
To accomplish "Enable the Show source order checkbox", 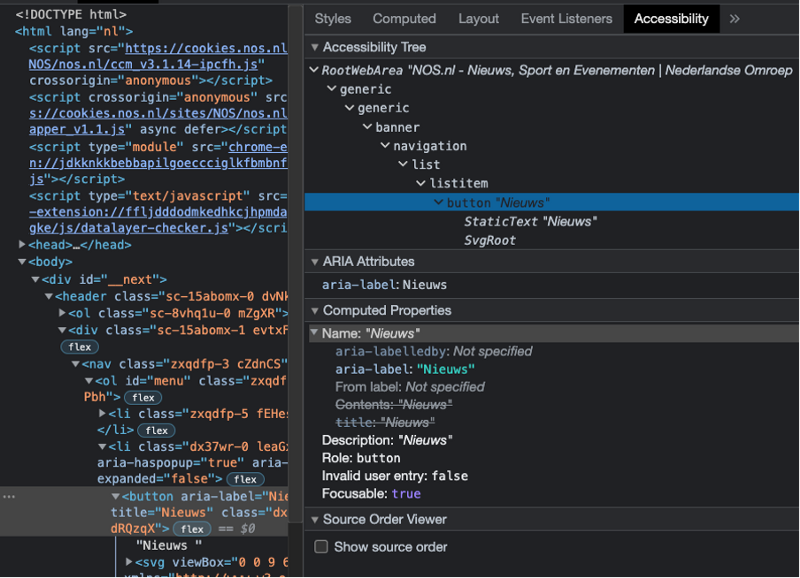I will pos(321,547).
